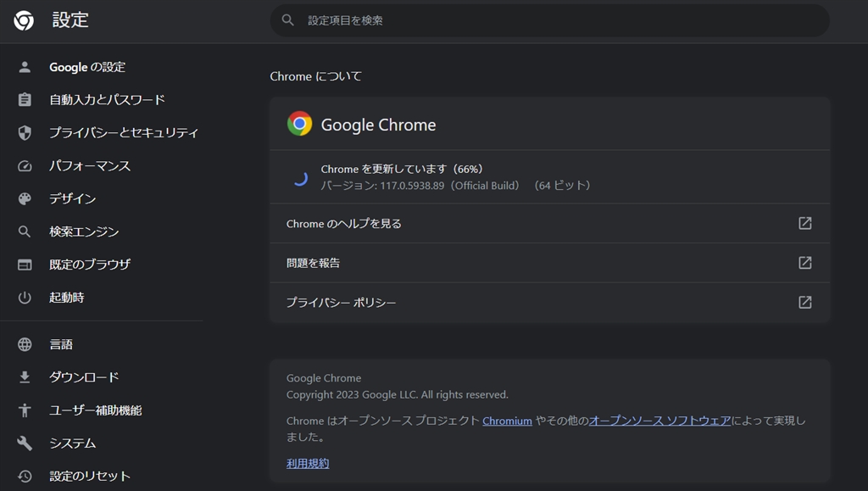Screen dimensions: 868x491
Task: Open the Chromium hyperlink
Action: coord(507,421)
